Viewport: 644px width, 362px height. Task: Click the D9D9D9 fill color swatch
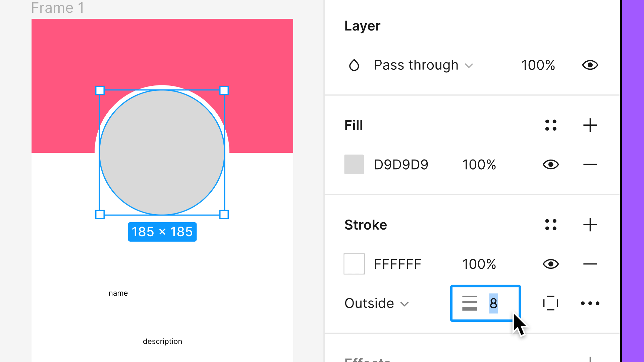point(354,164)
